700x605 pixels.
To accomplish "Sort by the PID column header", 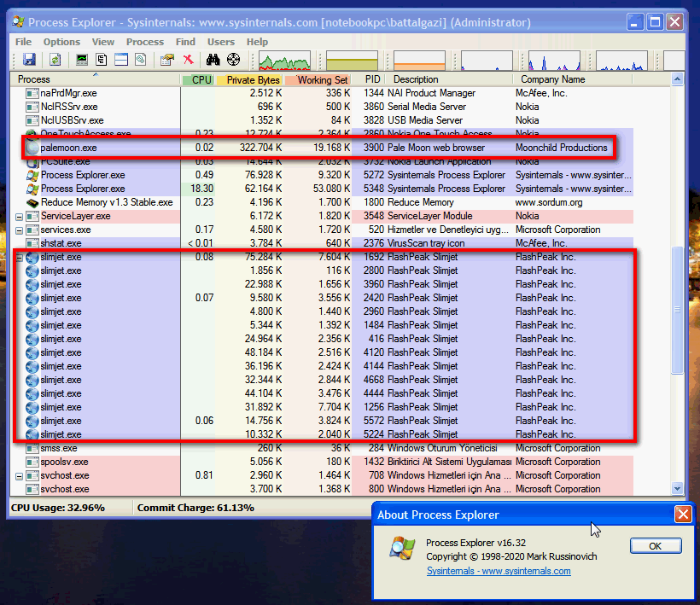I will (370, 79).
